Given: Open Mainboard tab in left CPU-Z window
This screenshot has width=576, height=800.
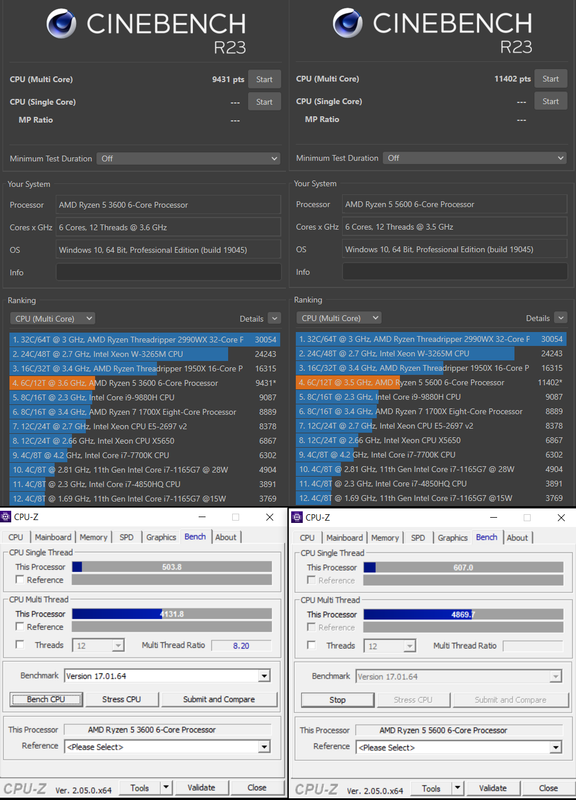Looking at the screenshot, I should [x=53, y=537].
